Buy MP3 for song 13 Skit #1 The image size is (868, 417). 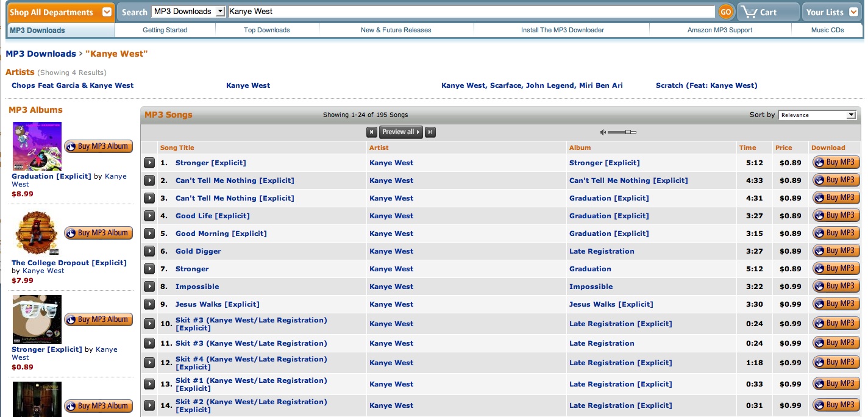[836, 384]
